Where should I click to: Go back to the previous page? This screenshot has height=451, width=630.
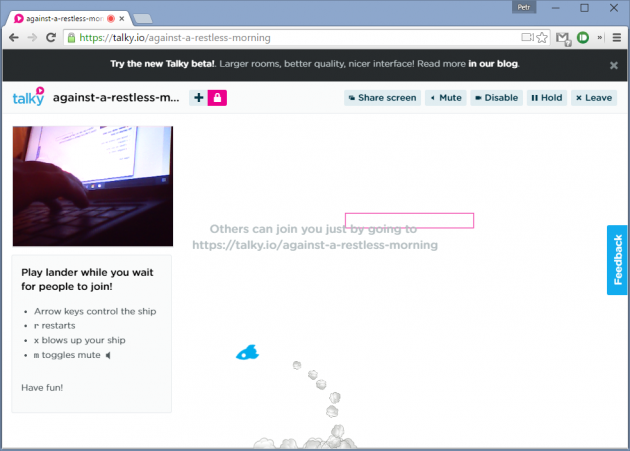click(x=14, y=37)
